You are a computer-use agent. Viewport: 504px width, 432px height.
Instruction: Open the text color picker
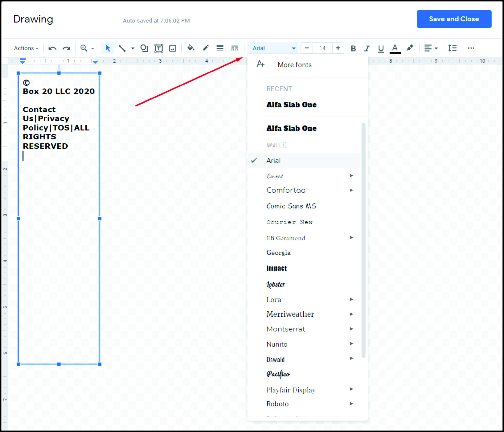click(x=395, y=48)
